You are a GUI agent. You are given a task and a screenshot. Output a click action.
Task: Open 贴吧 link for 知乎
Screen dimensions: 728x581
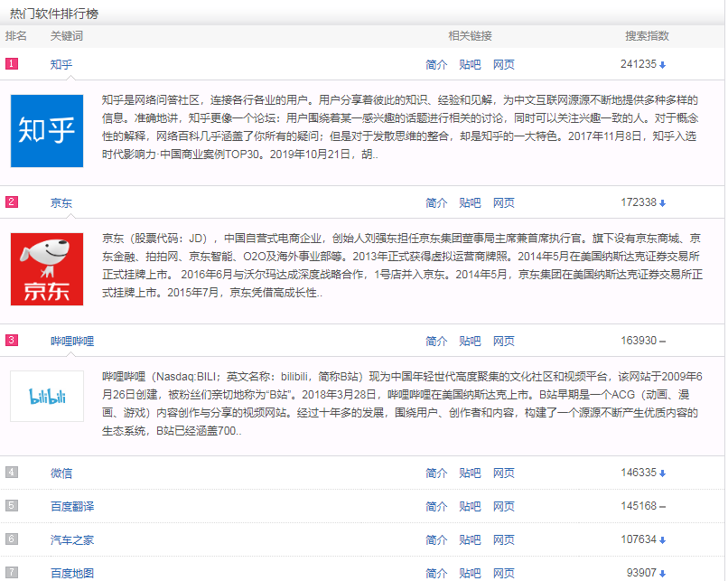(x=470, y=64)
